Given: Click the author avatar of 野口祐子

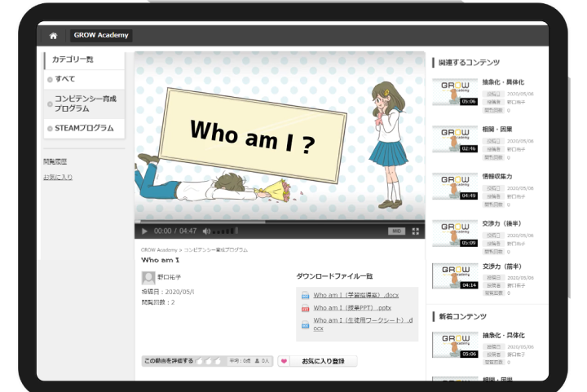Looking at the screenshot, I should [x=148, y=278].
